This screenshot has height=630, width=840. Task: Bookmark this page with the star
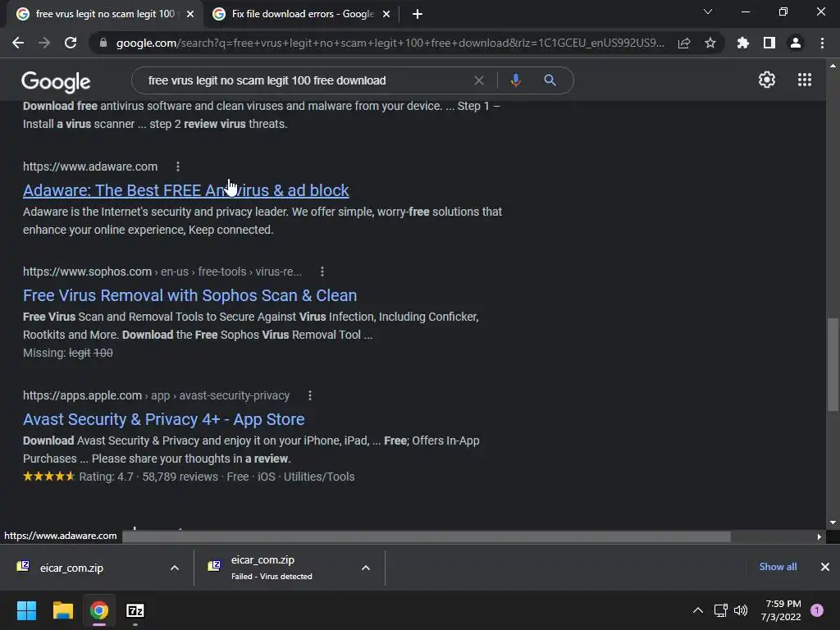pyautogui.click(x=710, y=43)
